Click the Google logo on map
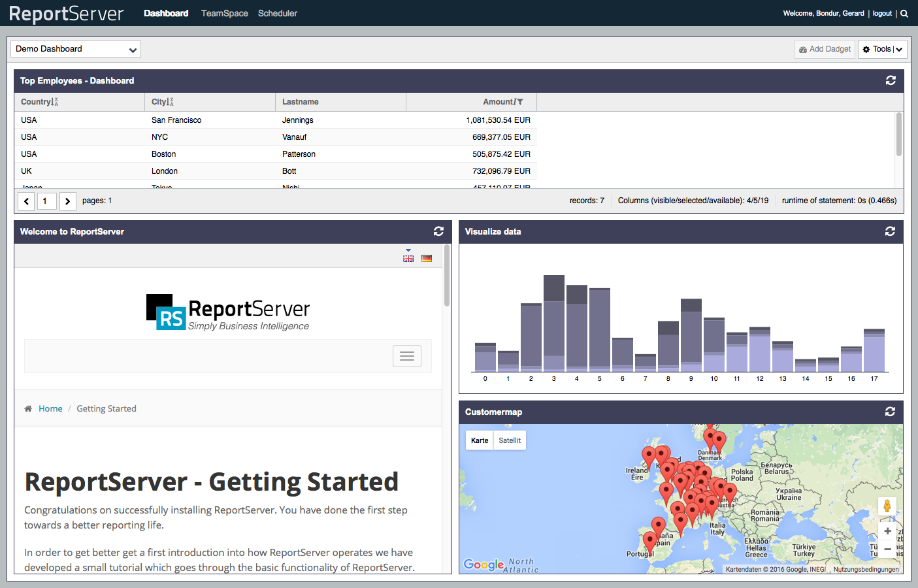 tap(484, 564)
